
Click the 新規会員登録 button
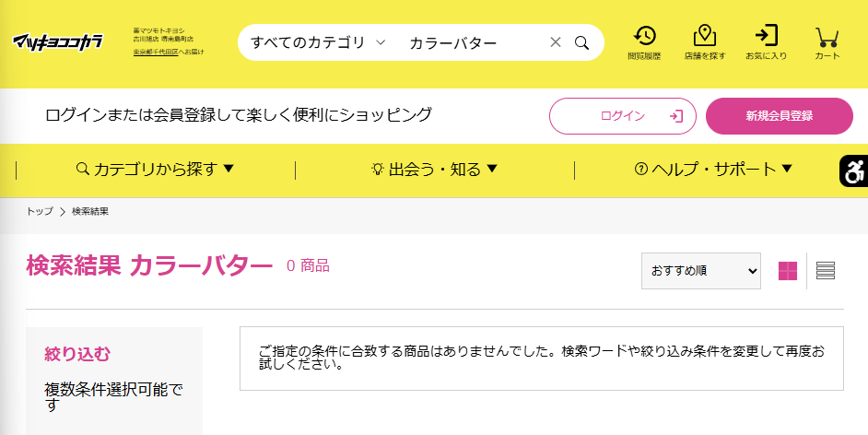pyautogui.click(x=780, y=116)
